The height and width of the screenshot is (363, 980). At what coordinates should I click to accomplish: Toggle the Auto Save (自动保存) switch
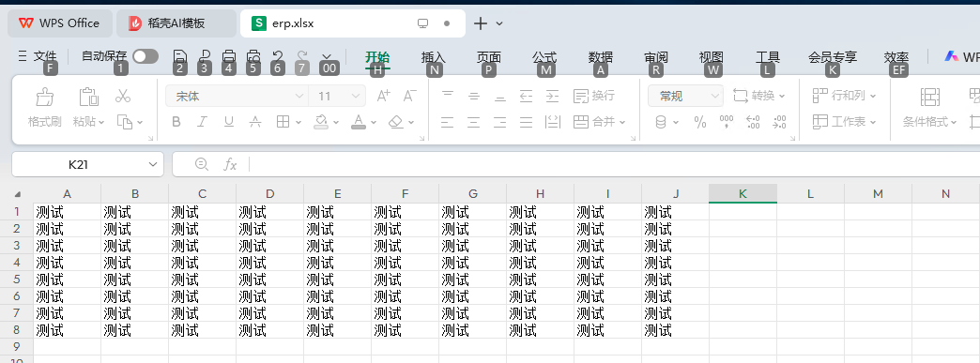145,56
